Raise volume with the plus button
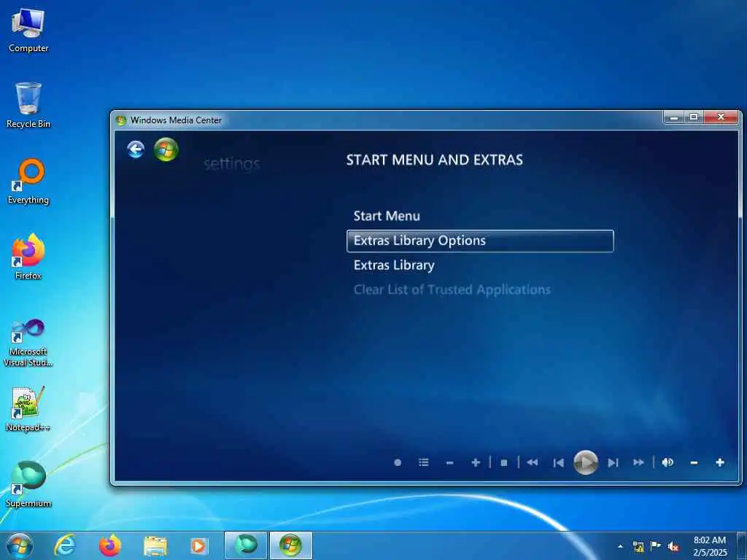This screenshot has width=747, height=560. (x=720, y=462)
